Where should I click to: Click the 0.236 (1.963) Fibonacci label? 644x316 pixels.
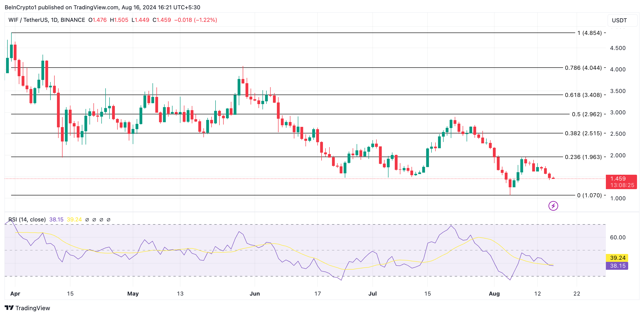tap(583, 157)
